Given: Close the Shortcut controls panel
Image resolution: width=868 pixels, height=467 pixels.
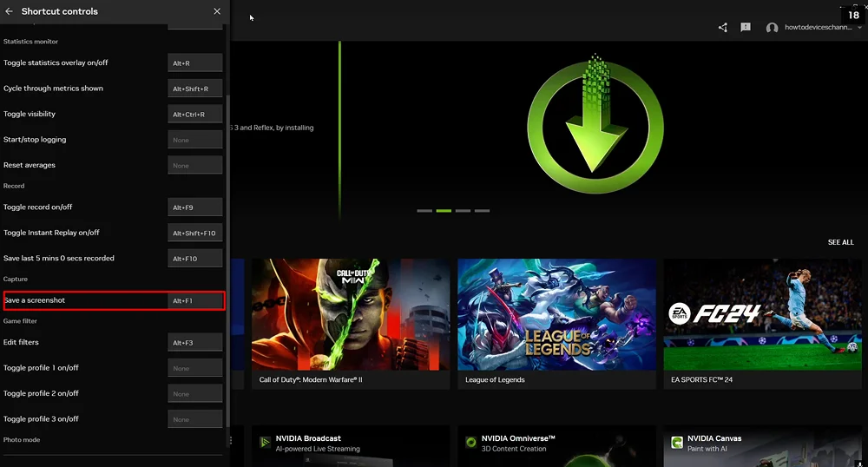Looking at the screenshot, I should pyautogui.click(x=217, y=11).
